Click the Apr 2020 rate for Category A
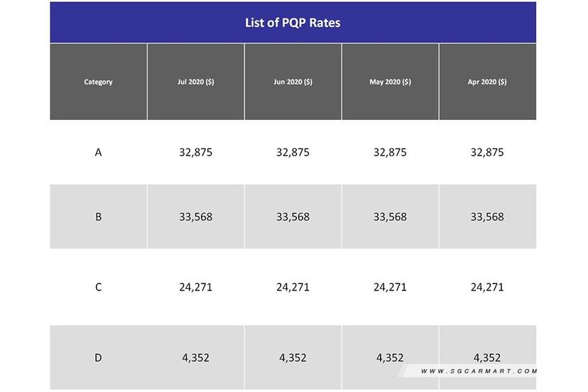The image size is (588, 392). 487,152
